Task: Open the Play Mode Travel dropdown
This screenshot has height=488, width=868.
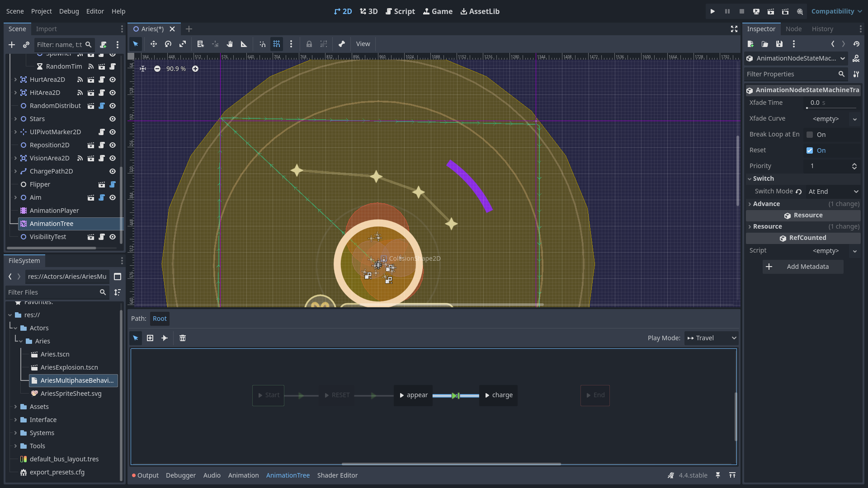Action: 712,338
